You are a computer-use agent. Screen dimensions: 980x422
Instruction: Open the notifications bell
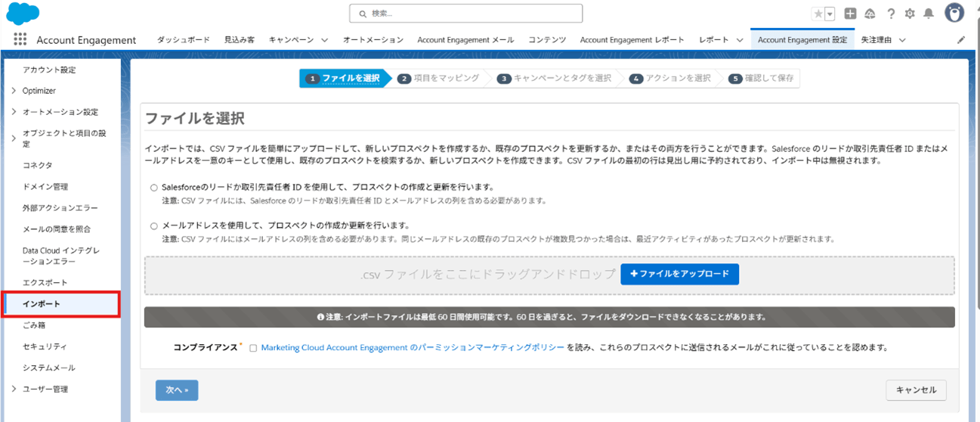click(929, 14)
